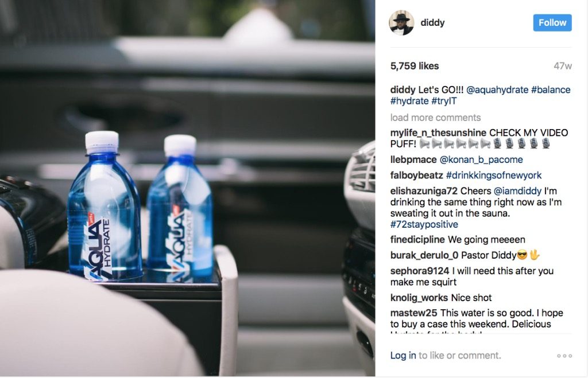Screen dimensions: 588x378
Task: Open the #72staypositive hashtag
Action: pyautogui.click(x=424, y=224)
